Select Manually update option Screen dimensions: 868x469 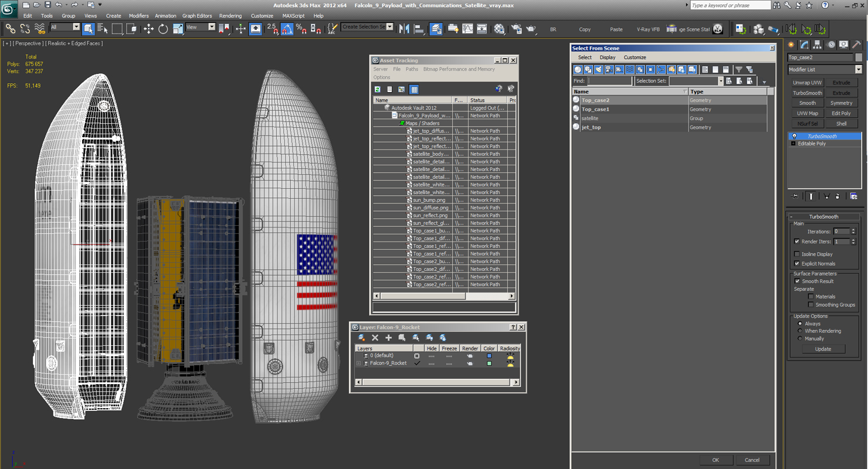pos(799,339)
